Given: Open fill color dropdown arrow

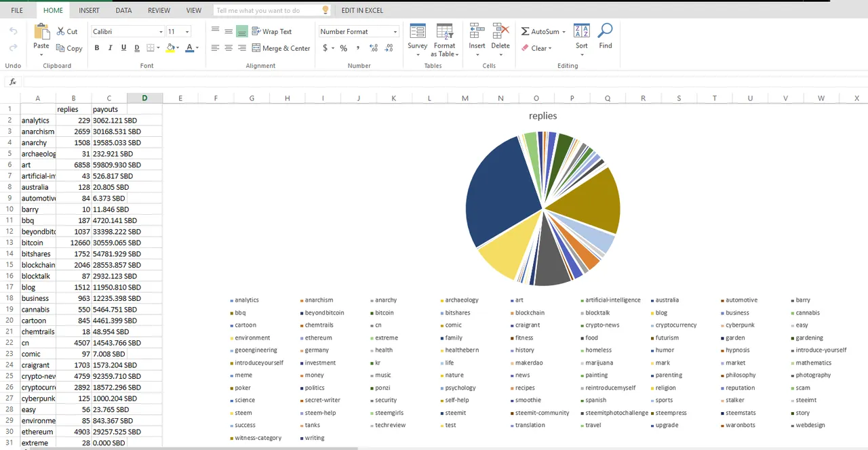Looking at the screenshot, I should click(x=179, y=48).
